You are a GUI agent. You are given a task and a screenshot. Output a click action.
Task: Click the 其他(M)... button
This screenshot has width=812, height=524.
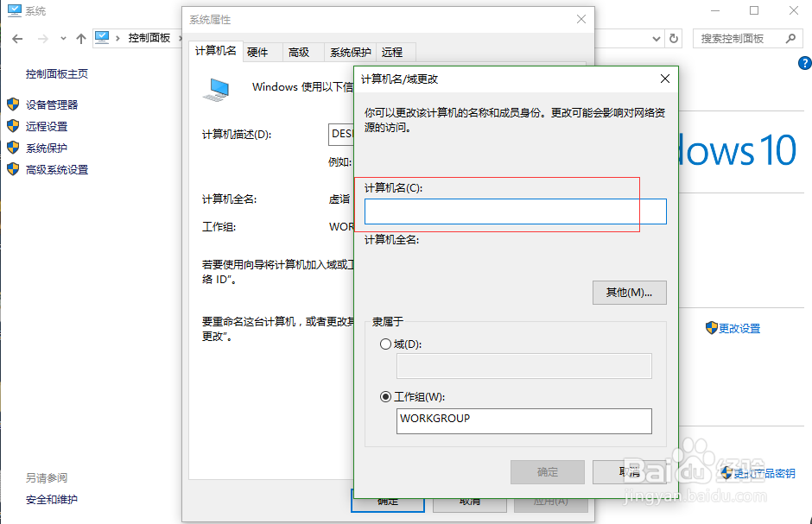click(x=629, y=293)
